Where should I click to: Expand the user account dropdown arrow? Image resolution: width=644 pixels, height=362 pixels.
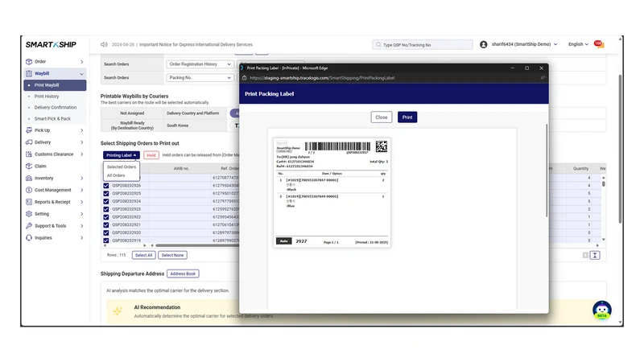[x=555, y=44]
